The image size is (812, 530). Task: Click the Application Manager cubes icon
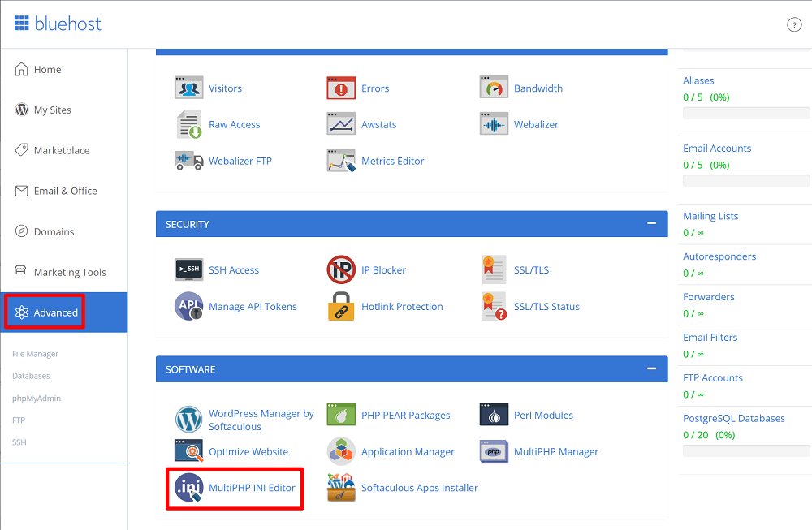tap(341, 450)
